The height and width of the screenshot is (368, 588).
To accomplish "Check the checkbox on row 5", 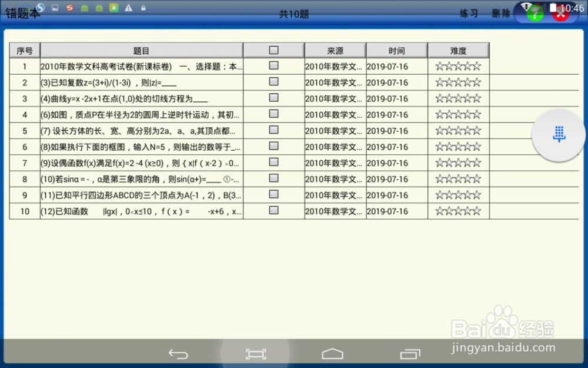I will (x=273, y=130).
